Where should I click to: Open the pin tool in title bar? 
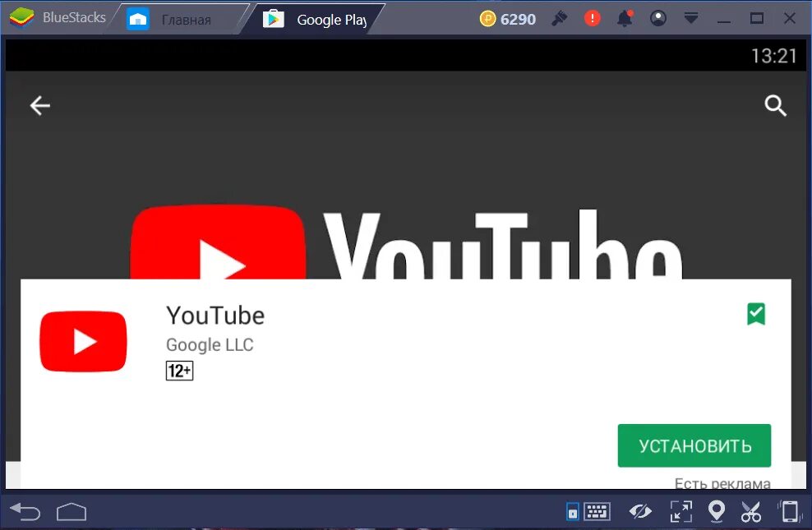[x=559, y=19]
